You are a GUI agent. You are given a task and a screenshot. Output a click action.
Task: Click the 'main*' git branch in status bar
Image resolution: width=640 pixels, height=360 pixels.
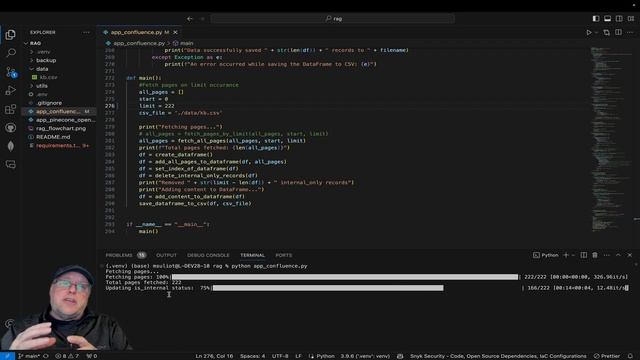tap(29, 356)
